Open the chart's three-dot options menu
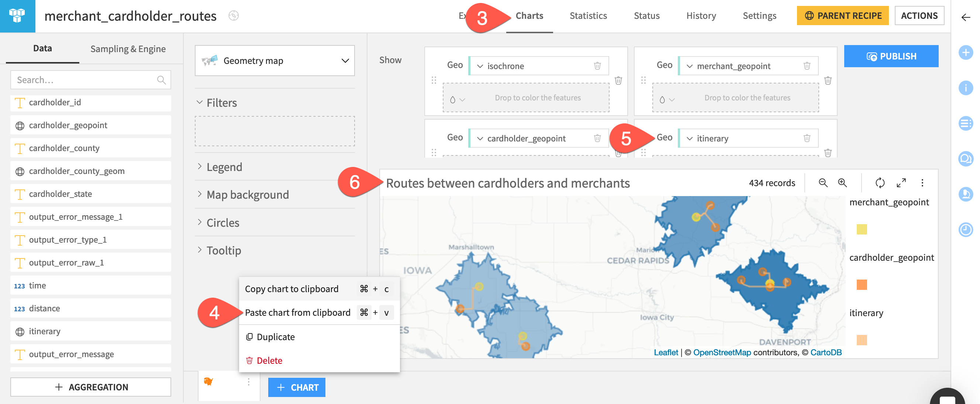This screenshot has width=980, height=404. point(922,183)
